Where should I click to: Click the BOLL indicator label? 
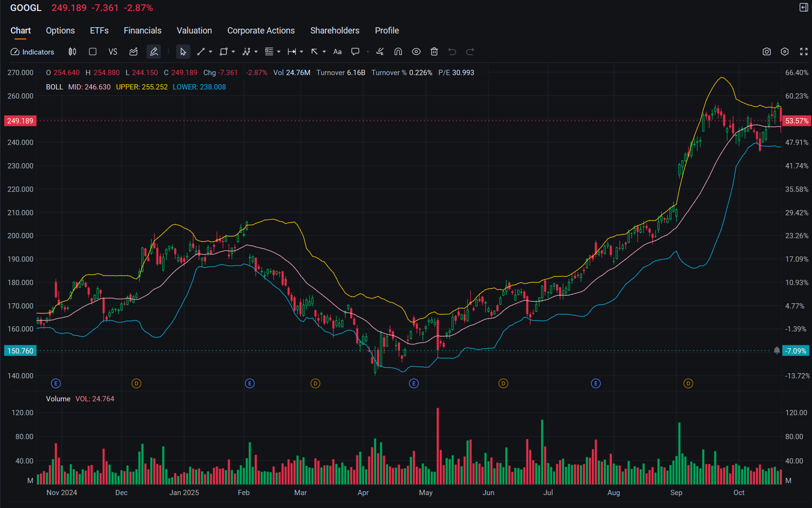pyautogui.click(x=55, y=87)
